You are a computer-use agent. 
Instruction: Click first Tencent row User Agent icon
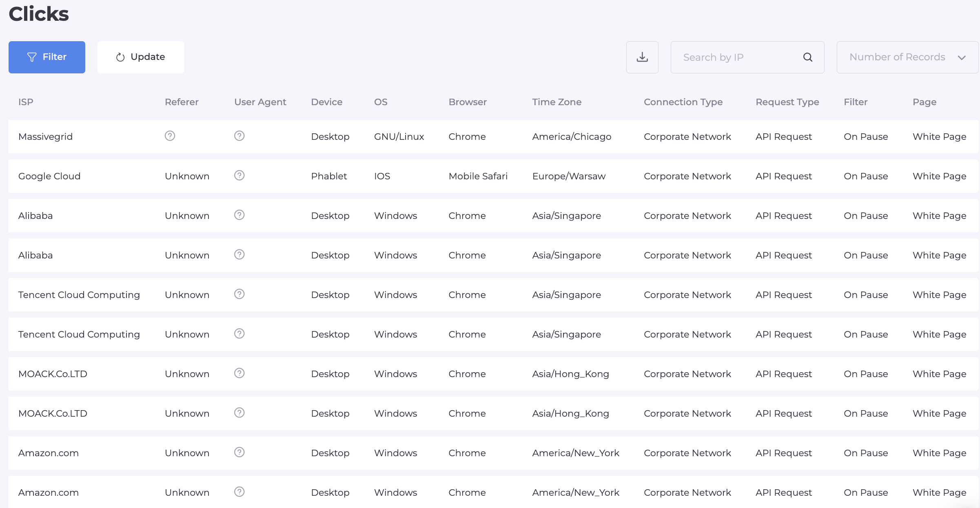click(x=239, y=294)
